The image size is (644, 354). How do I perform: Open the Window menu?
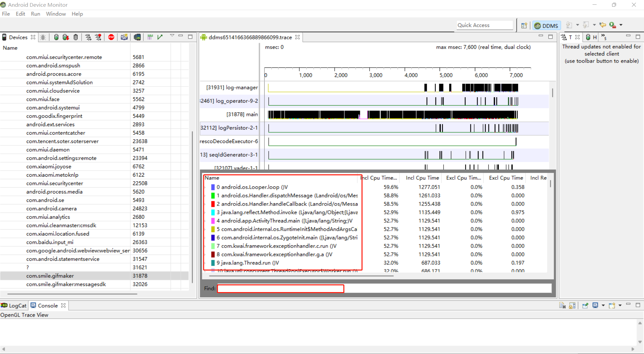56,14
